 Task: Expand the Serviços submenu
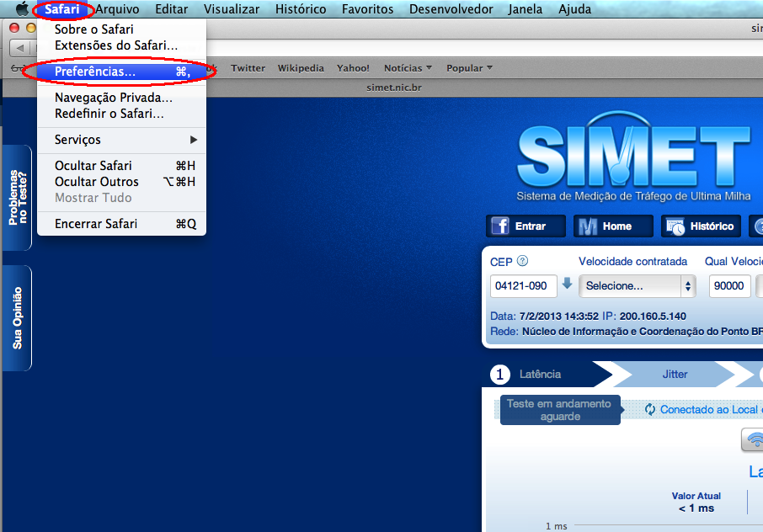pyautogui.click(x=121, y=140)
